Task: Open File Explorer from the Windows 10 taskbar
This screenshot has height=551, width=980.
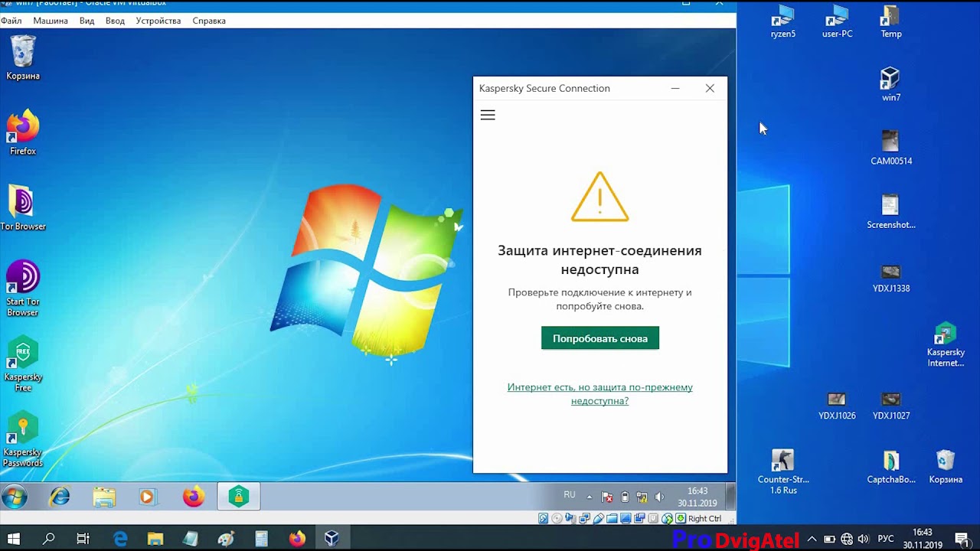Action: 155,539
